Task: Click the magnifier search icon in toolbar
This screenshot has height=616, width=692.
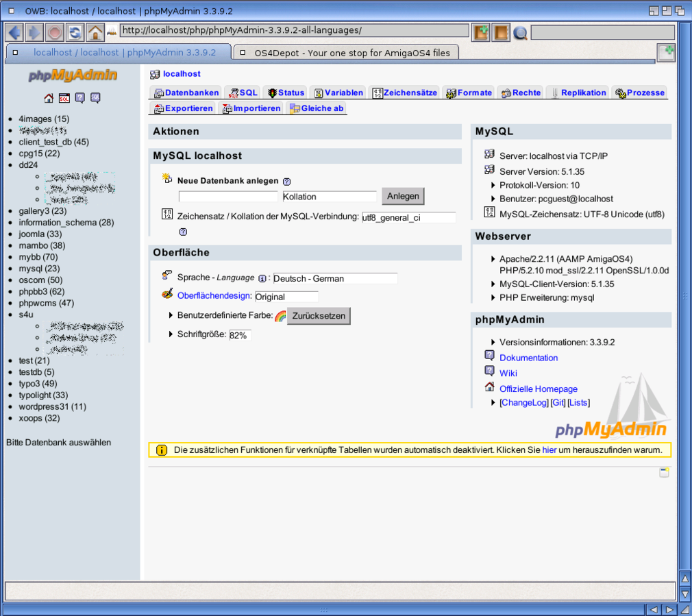Action: point(520,32)
